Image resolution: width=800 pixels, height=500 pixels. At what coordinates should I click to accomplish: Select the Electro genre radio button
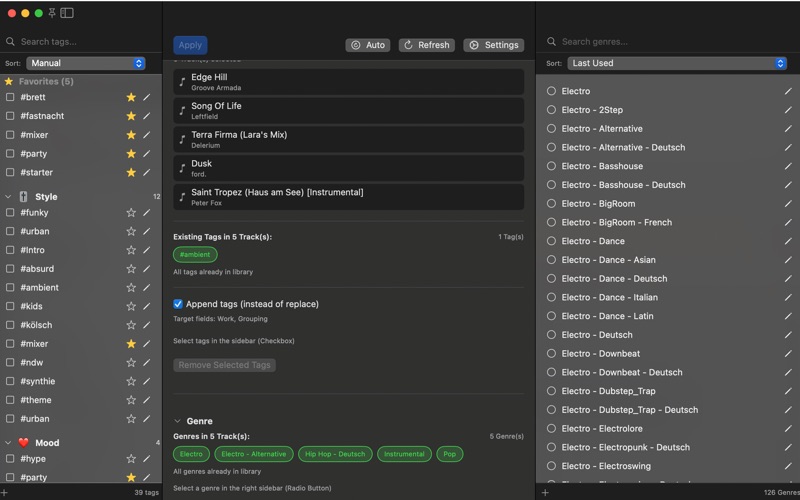pyautogui.click(x=551, y=91)
